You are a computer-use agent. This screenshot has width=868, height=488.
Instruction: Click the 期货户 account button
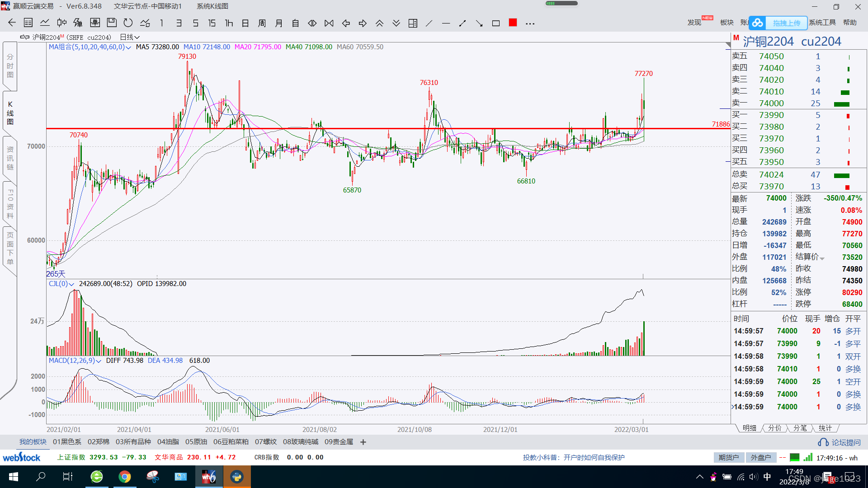coord(729,458)
